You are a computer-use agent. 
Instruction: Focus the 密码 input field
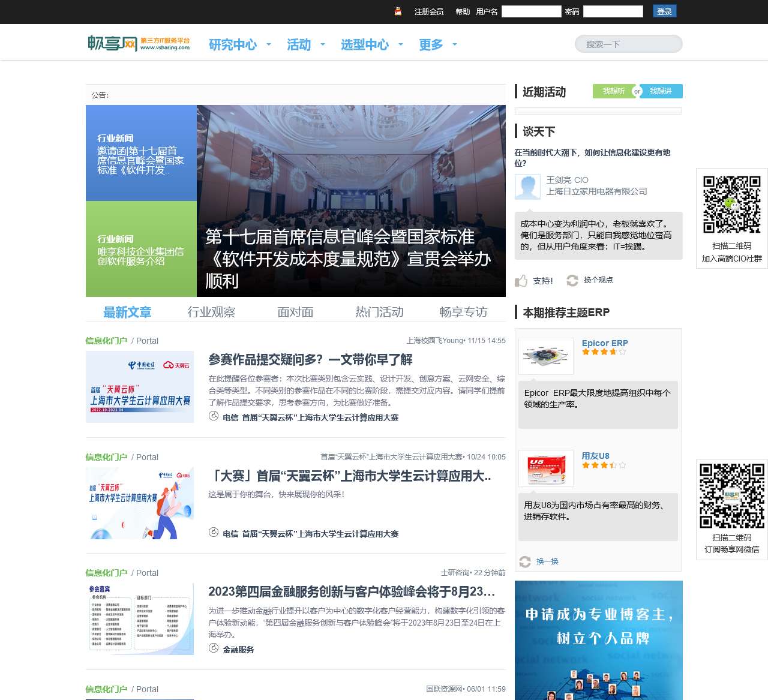(x=613, y=11)
